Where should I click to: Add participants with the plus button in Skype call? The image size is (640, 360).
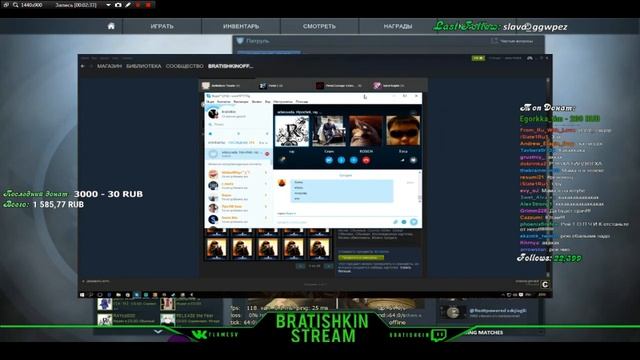click(x=353, y=160)
